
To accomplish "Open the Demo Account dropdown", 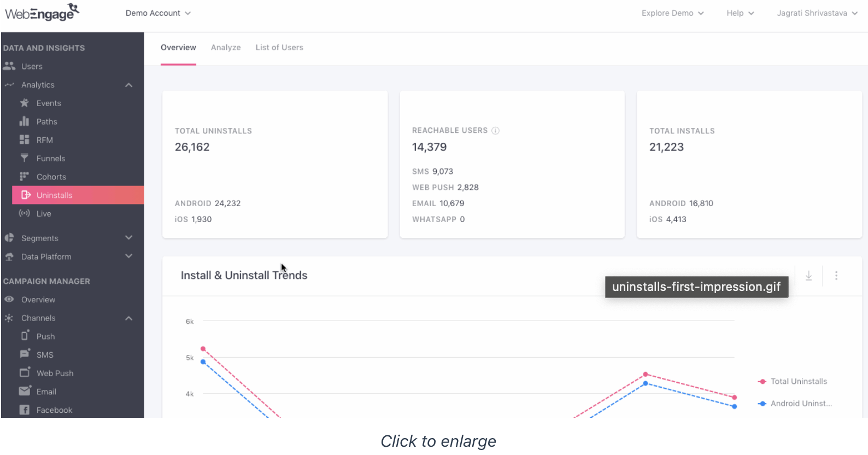I will click(x=158, y=13).
